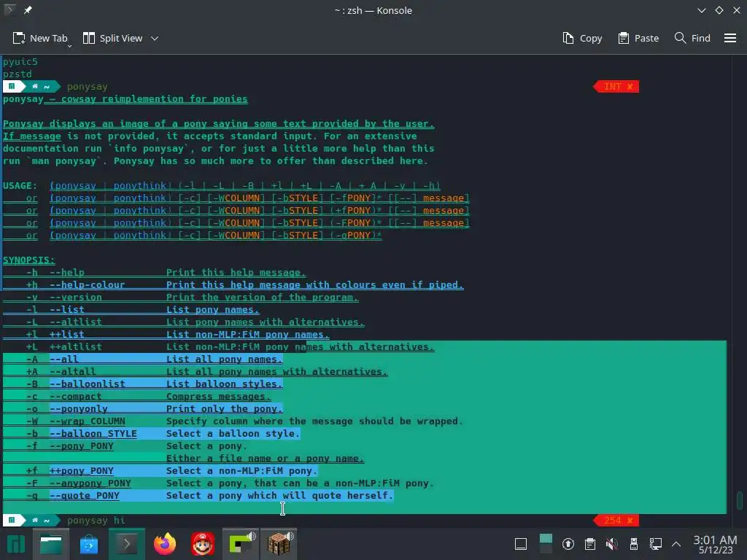747x560 pixels.
Task: Open the Minecraft crafting table taskbar icon
Action: [x=279, y=544]
